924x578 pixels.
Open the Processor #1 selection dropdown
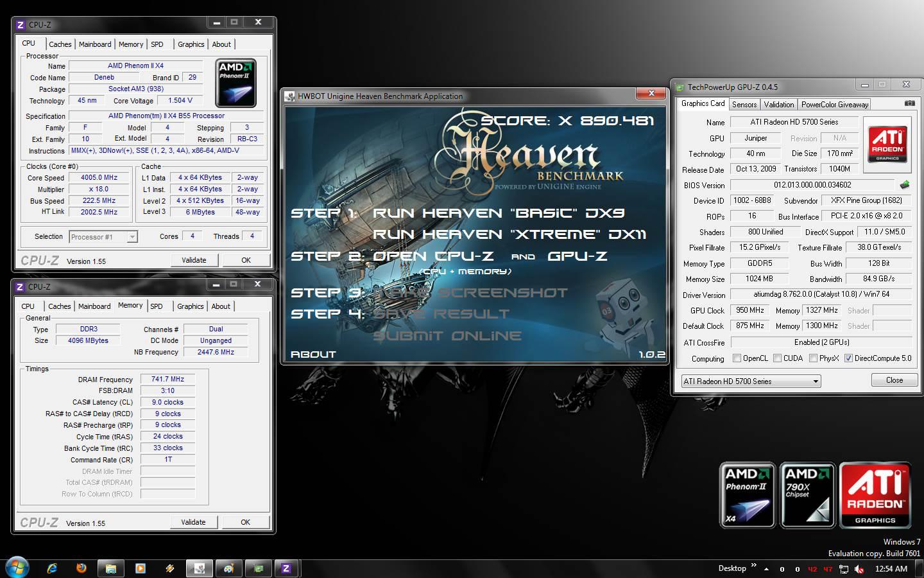click(103, 236)
